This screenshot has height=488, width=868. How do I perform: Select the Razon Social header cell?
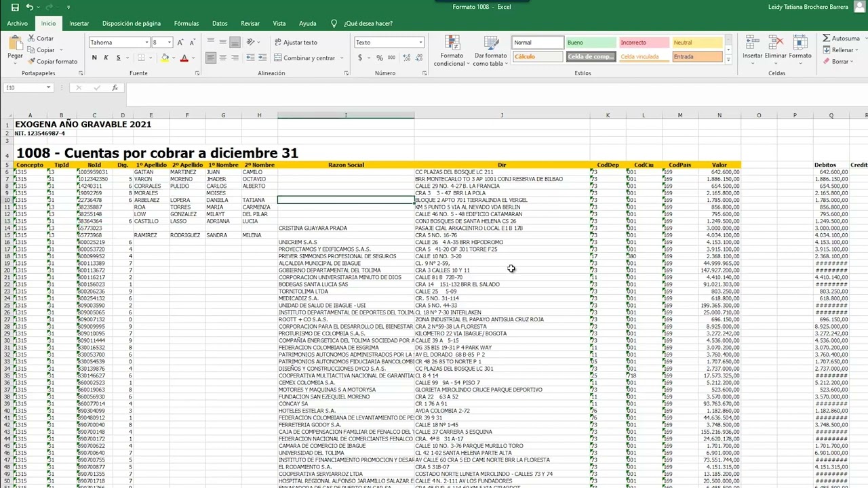click(x=346, y=165)
